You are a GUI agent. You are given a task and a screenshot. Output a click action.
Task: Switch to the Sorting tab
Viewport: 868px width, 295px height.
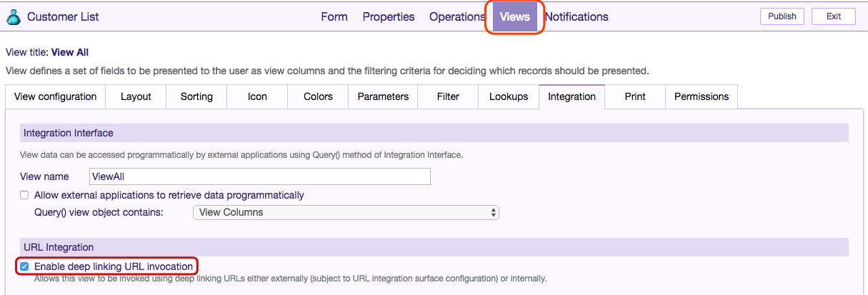[x=196, y=96]
